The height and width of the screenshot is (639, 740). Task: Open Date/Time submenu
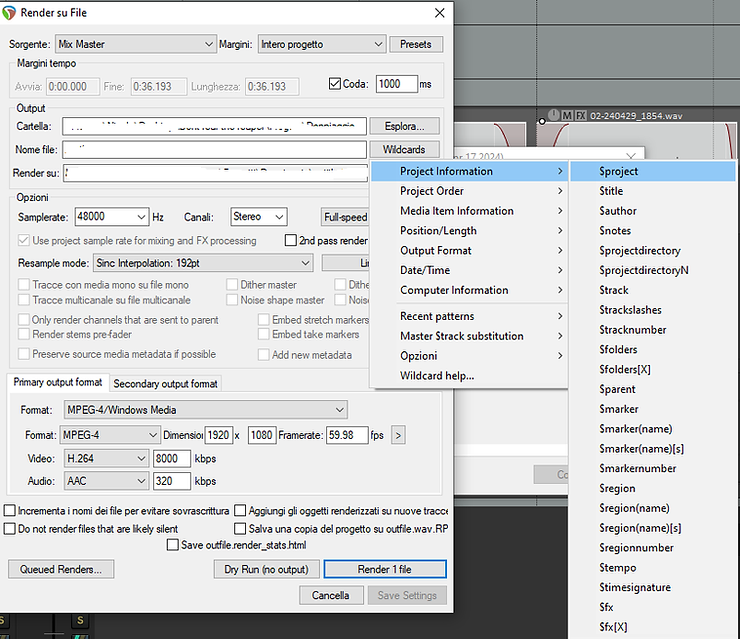pyautogui.click(x=470, y=270)
